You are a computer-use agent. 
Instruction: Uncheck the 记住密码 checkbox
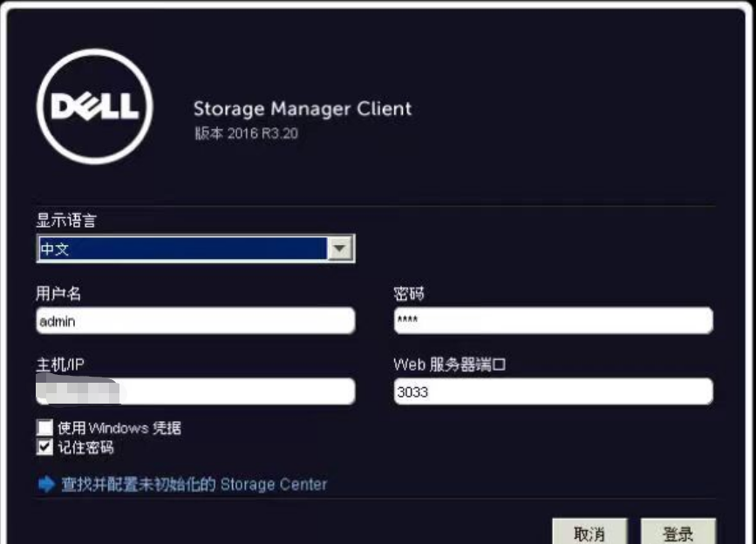point(44,448)
